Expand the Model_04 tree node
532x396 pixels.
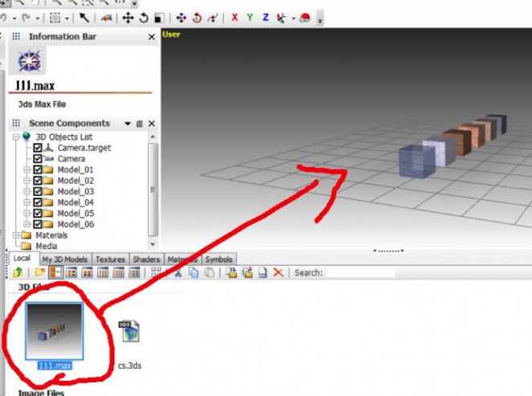pos(26,202)
